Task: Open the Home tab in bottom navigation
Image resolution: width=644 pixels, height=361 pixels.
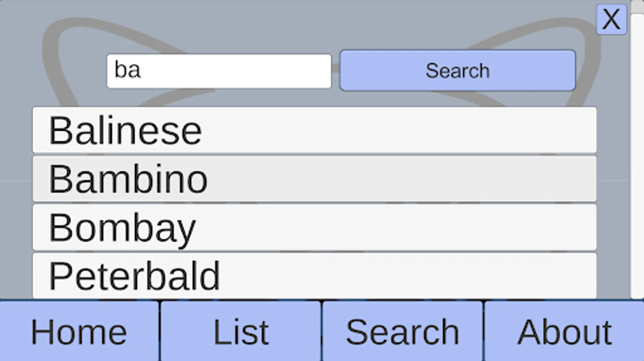Action: [79, 331]
